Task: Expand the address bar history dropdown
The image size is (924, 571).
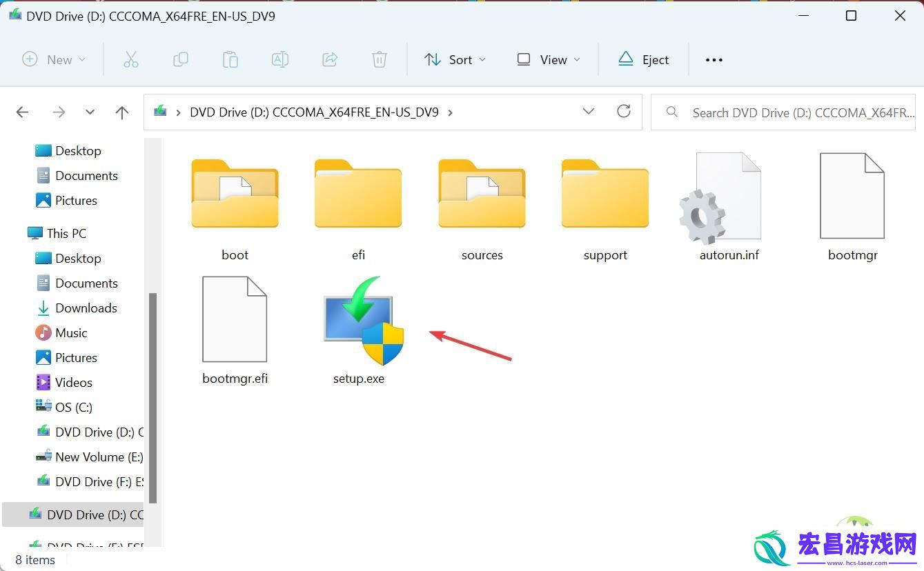Action: [x=589, y=112]
